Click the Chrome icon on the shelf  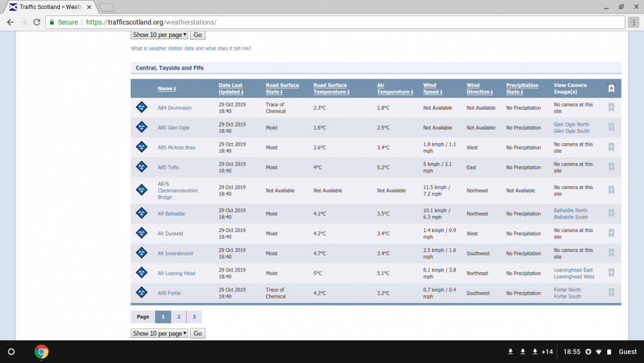click(x=41, y=352)
